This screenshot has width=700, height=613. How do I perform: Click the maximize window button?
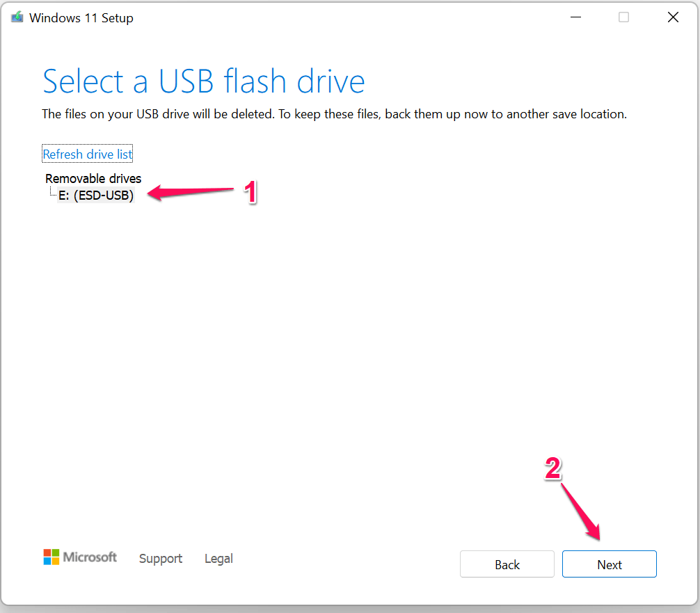[x=623, y=18]
